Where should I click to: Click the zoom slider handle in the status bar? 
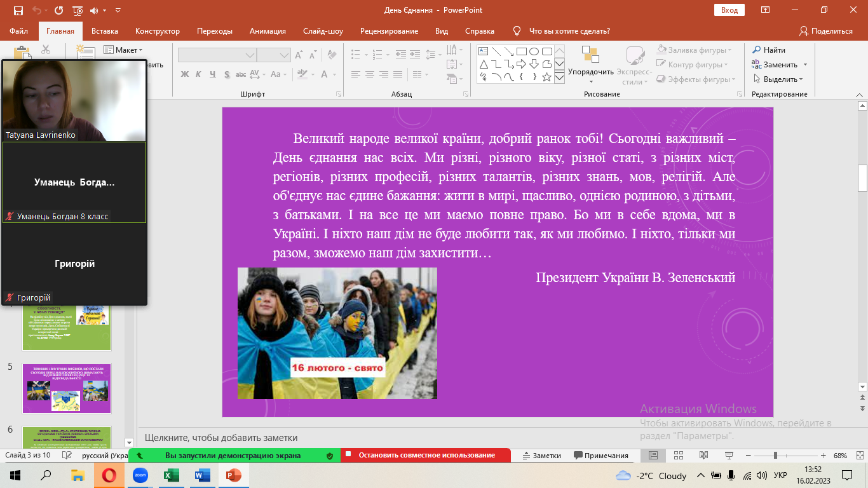[x=775, y=456]
